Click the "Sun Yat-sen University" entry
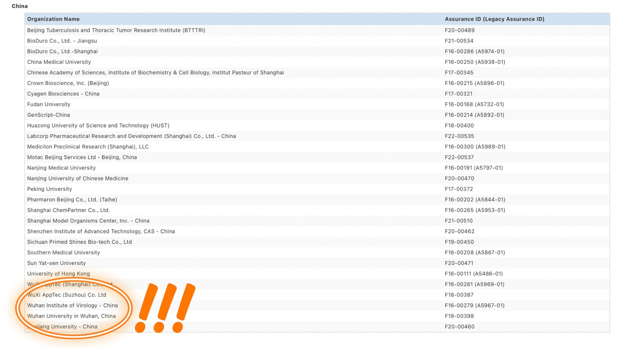The width and height of the screenshot is (644, 348). [x=56, y=264]
